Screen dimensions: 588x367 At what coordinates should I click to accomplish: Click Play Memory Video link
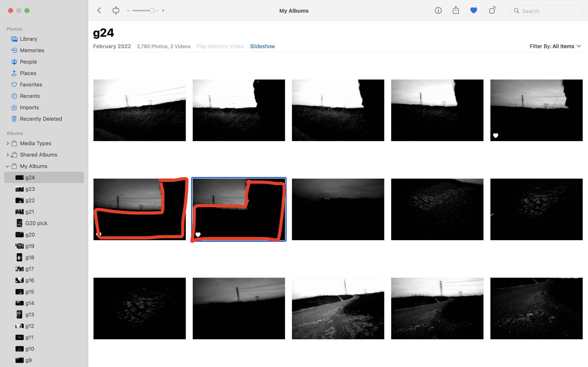point(220,46)
